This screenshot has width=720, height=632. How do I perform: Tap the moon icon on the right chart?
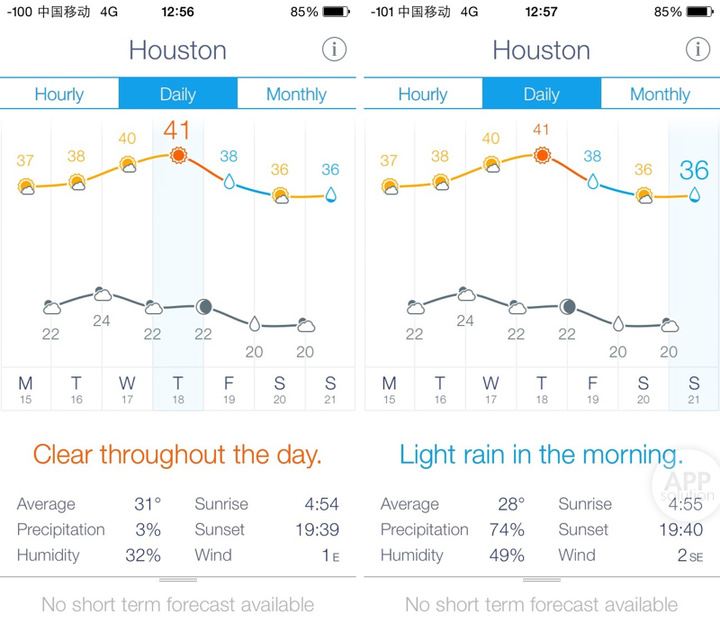[x=568, y=306]
